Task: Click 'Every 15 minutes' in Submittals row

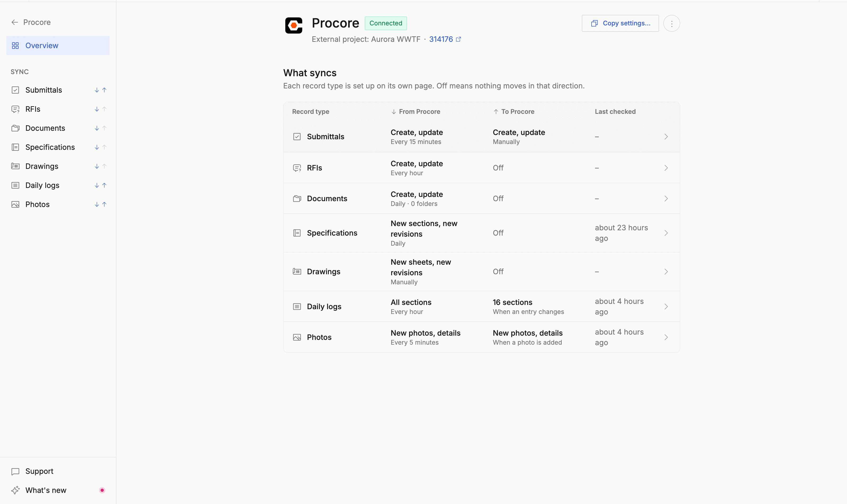Action: tap(416, 142)
